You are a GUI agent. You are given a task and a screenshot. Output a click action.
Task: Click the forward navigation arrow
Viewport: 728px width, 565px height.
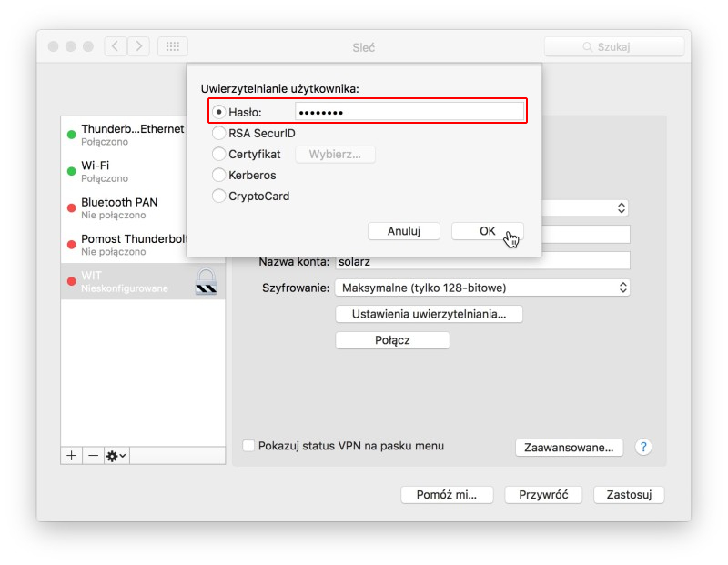point(138,46)
